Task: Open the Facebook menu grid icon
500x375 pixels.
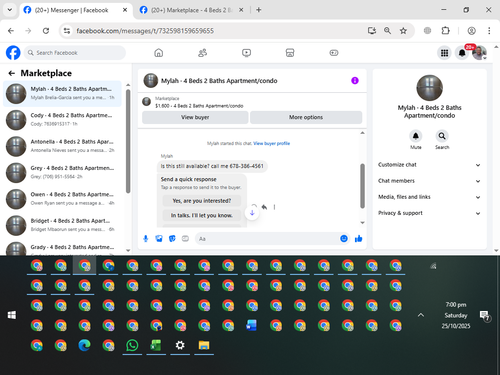Action: (x=444, y=53)
